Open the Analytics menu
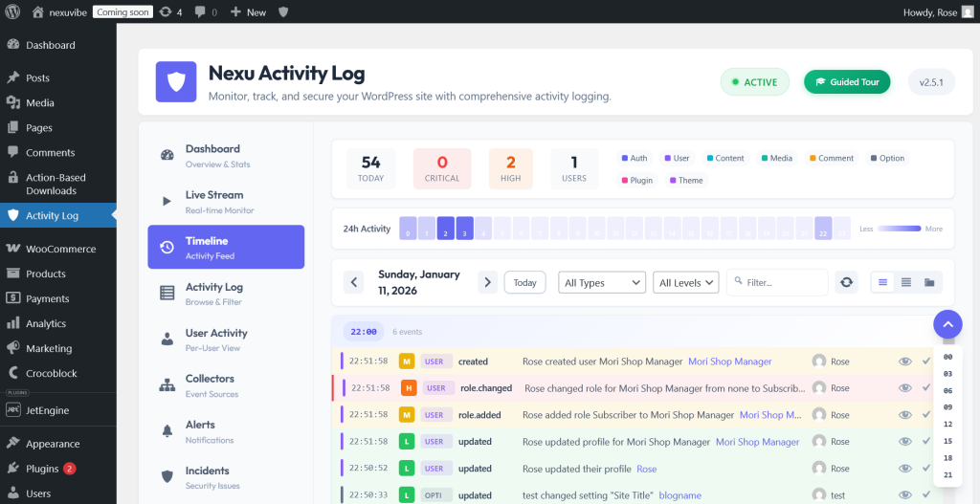Viewport: 980px width, 504px height. [58, 323]
